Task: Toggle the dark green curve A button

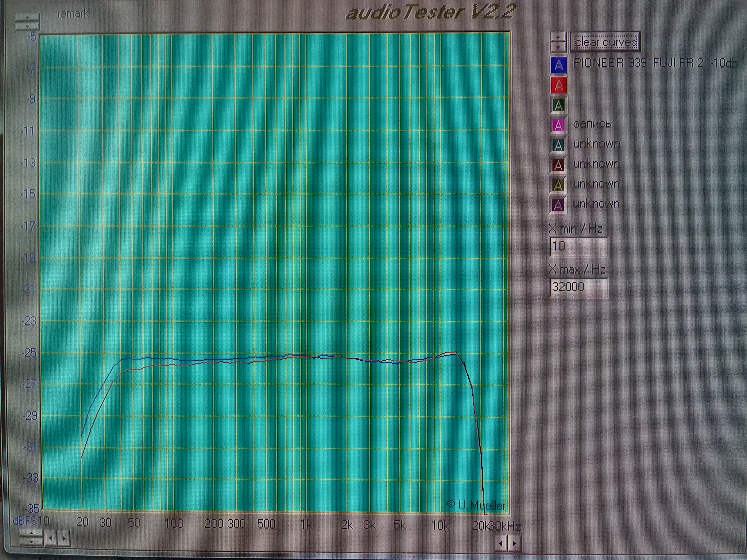Action: [558, 105]
